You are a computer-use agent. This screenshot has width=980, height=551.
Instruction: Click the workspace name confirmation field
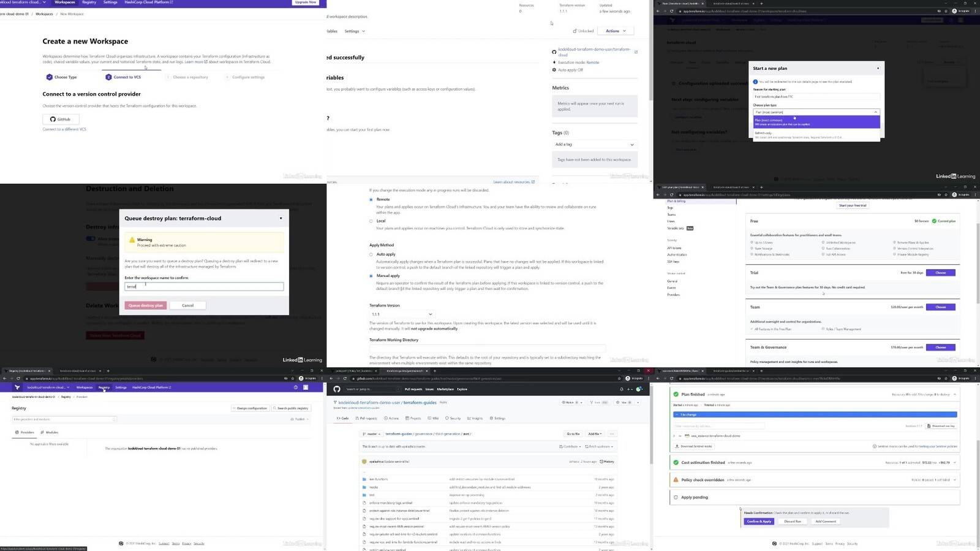204,286
